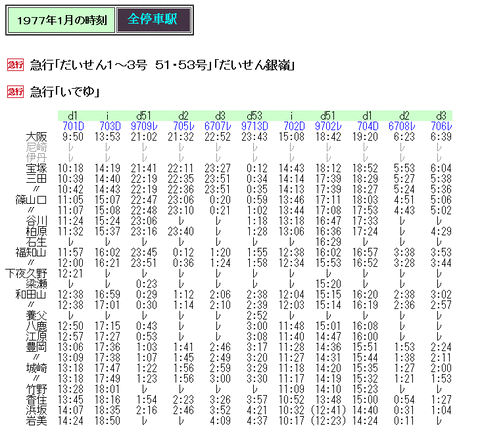Select station name 宝塚
The image size is (480, 426).
coord(36,168)
